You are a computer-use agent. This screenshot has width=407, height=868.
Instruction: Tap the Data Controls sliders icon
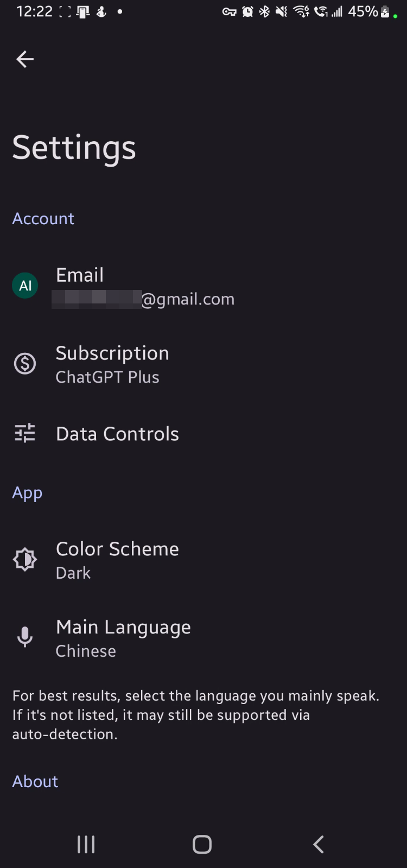(x=25, y=433)
